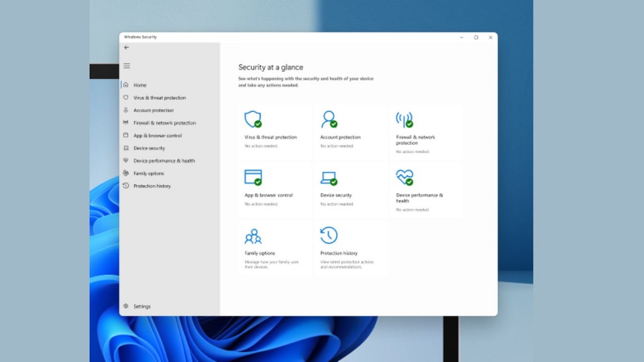The image size is (644, 362).
Task: Click the Protection history clock icon in the sidebar
Action: point(126,186)
